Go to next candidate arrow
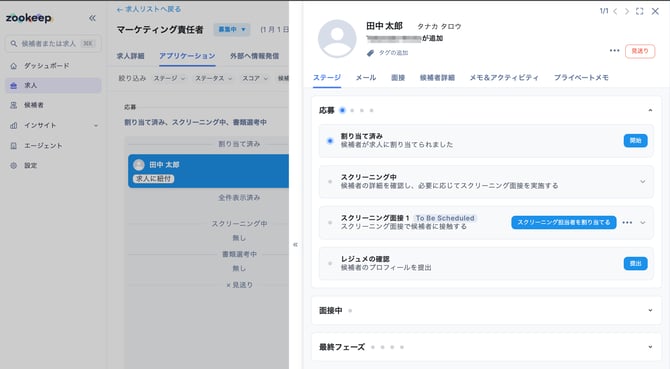670x369 pixels. tap(627, 11)
